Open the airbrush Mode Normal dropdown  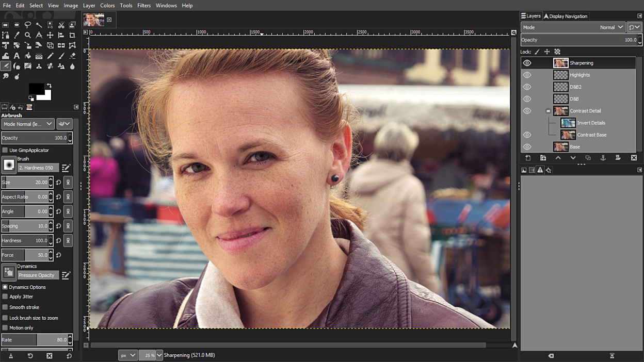point(28,124)
